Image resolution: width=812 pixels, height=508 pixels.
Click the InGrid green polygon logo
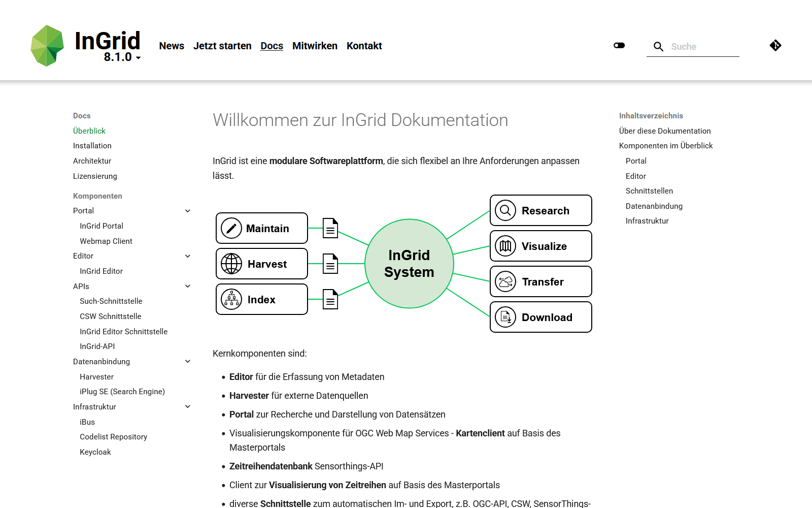(x=47, y=46)
